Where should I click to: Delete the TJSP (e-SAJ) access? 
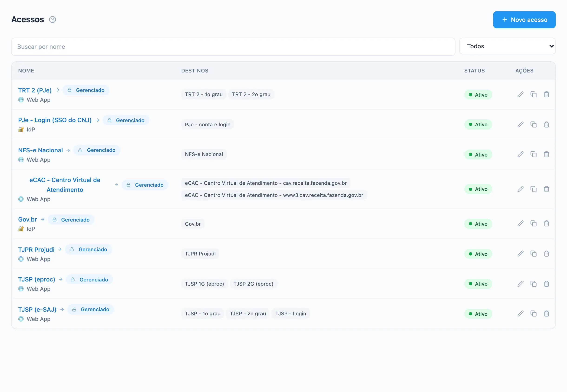tap(546, 314)
